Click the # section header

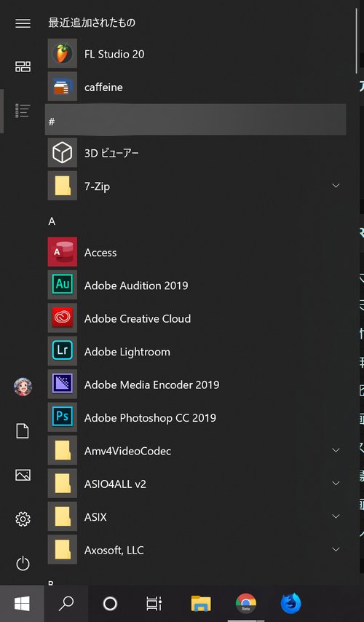[196, 119]
